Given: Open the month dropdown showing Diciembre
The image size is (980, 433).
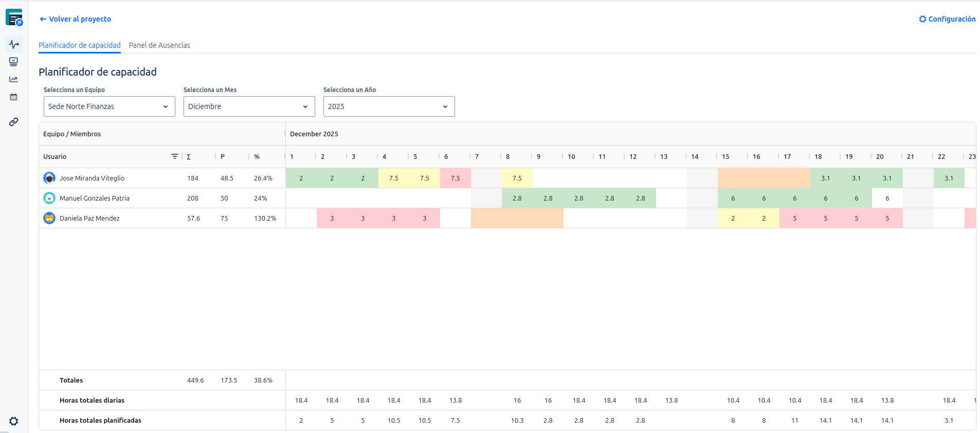Looking at the screenshot, I should (249, 106).
